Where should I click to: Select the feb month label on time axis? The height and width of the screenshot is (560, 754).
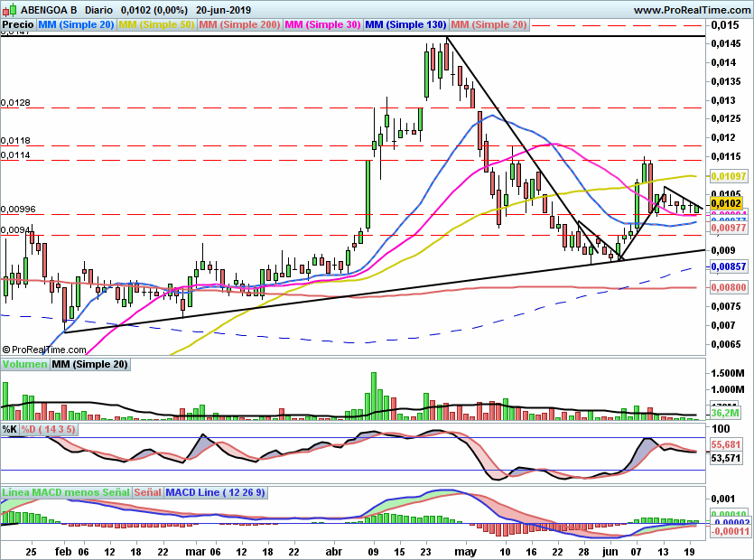[64, 551]
